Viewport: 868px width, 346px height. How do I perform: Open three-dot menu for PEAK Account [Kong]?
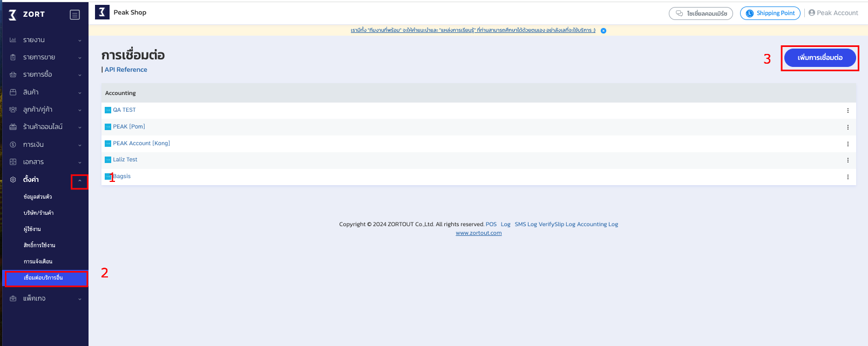pos(847,144)
